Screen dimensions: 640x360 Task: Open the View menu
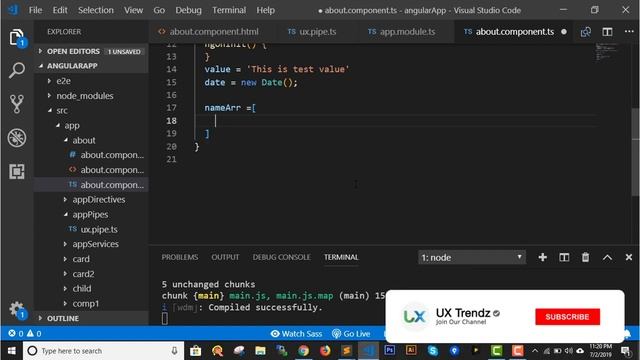(x=133, y=10)
